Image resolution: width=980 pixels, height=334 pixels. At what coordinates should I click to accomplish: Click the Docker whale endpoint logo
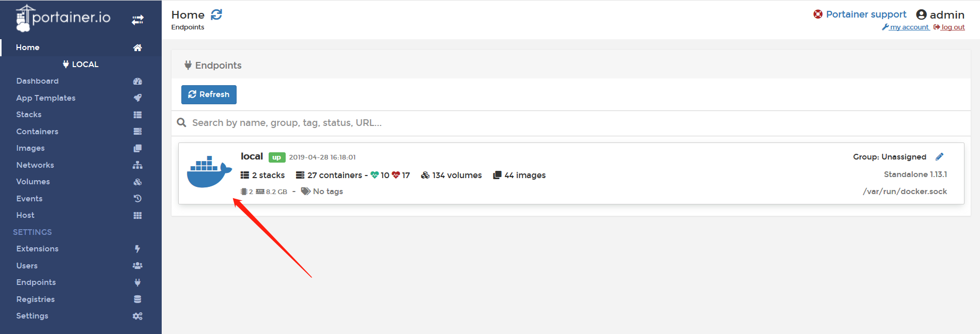point(209,171)
